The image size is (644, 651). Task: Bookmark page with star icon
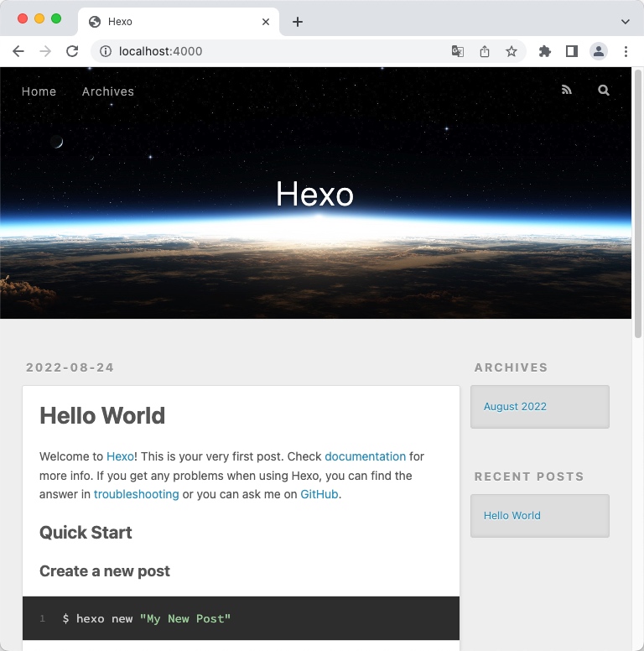[x=512, y=51]
